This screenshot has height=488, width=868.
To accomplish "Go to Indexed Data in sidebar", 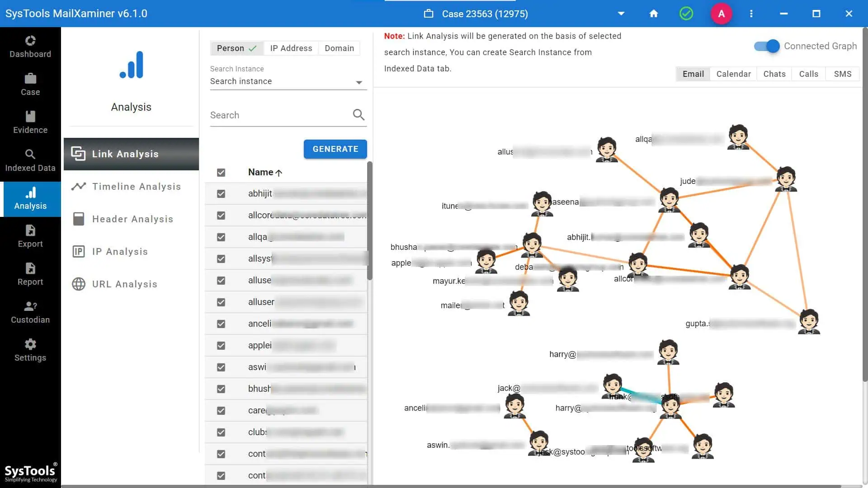I will point(30,160).
